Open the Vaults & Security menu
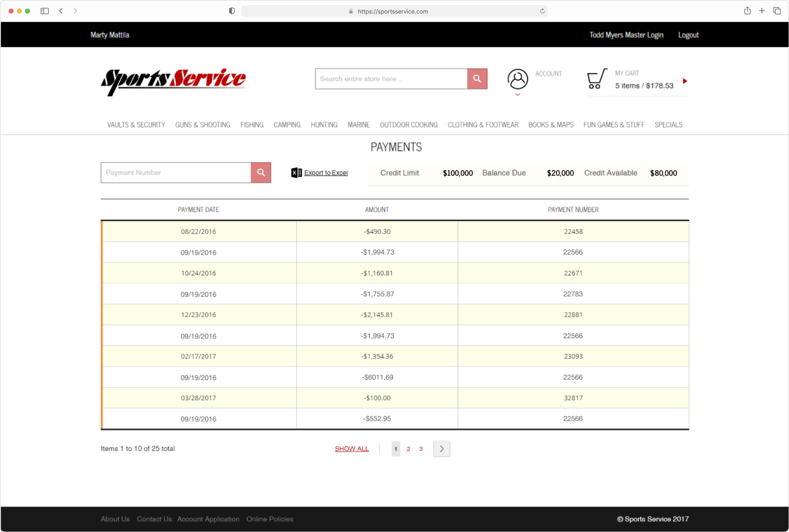This screenshot has height=532, width=789. click(x=136, y=125)
